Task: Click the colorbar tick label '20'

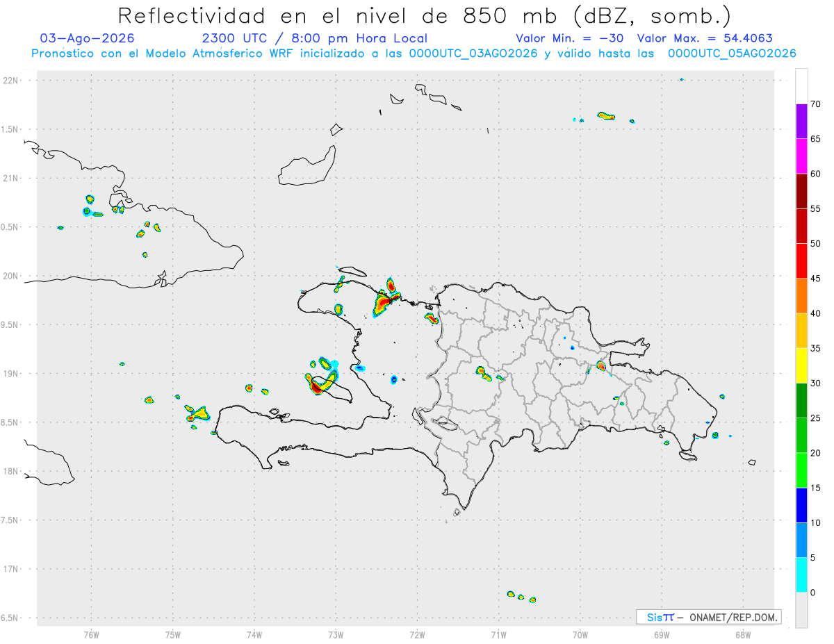Action: [816, 453]
